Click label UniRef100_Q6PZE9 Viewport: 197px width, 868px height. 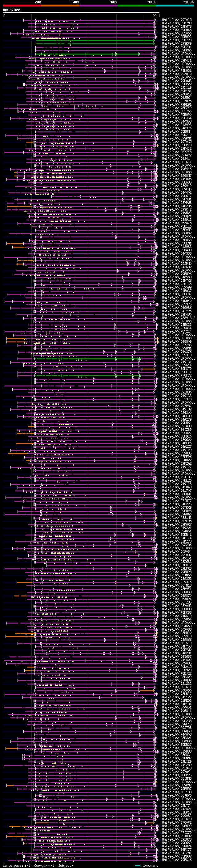click(x=177, y=108)
